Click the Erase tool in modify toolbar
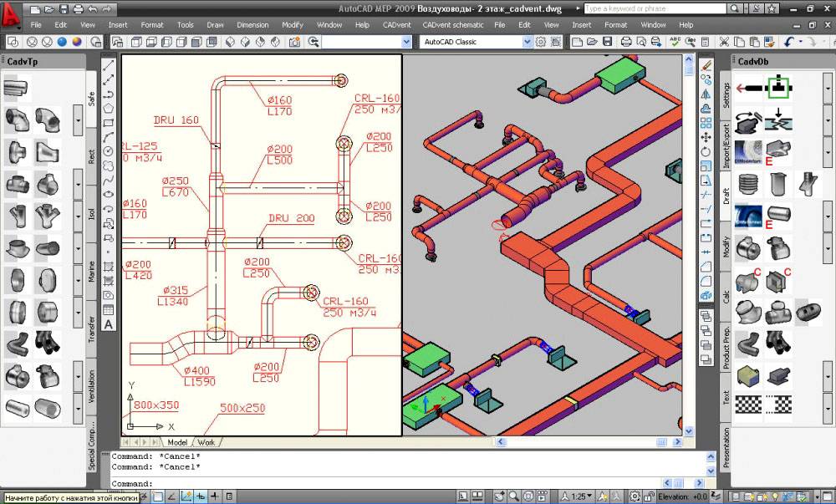This screenshot has height=504, width=836. [x=706, y=64]
